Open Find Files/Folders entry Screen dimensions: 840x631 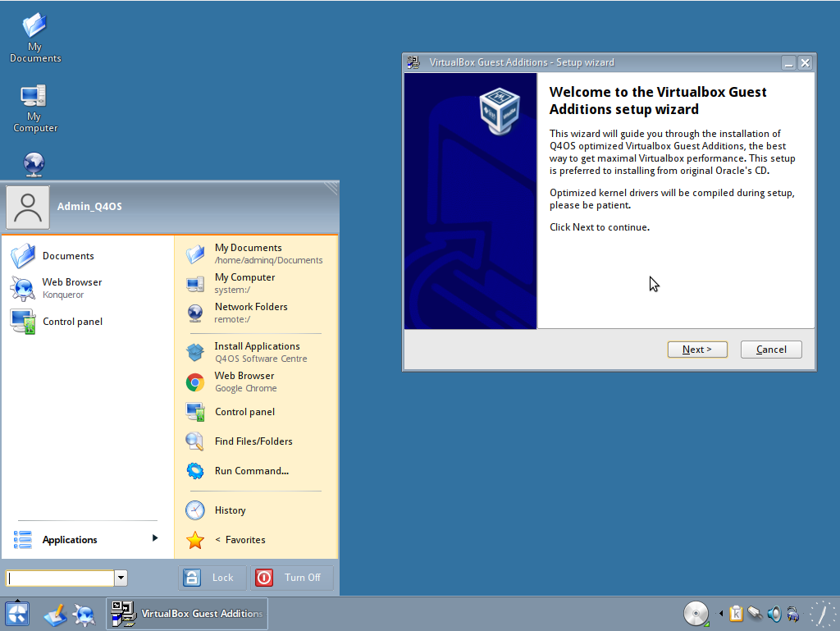click(256, 441)
